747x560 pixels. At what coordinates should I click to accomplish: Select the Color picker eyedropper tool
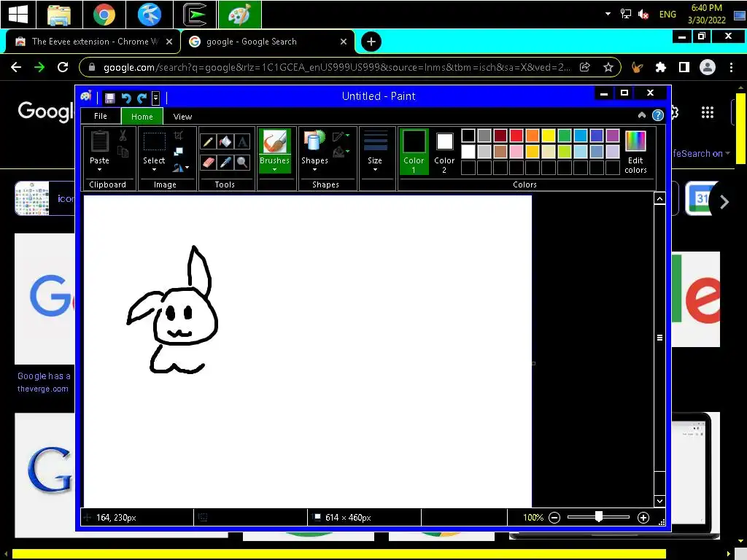(225, 163)
